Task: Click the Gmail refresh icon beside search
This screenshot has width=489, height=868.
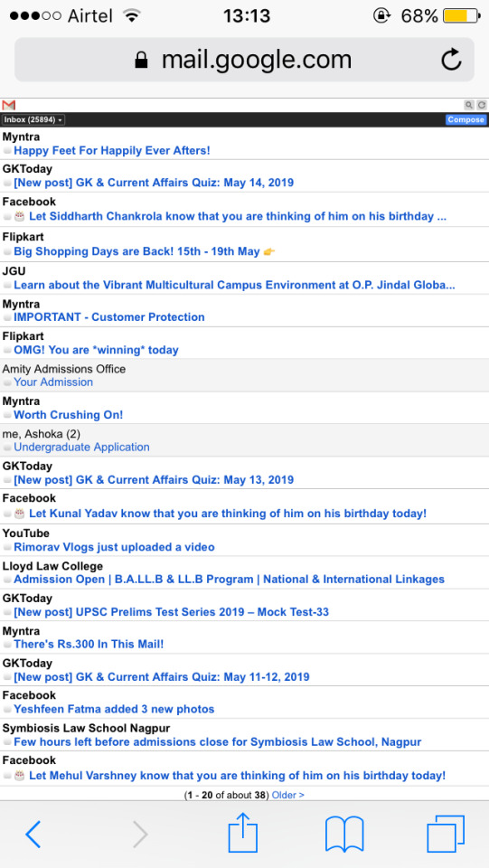Action: 482,105
